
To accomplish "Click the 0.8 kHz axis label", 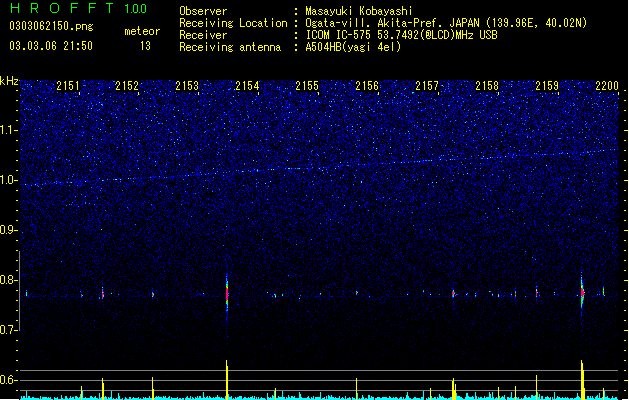I will click(9, 280).
